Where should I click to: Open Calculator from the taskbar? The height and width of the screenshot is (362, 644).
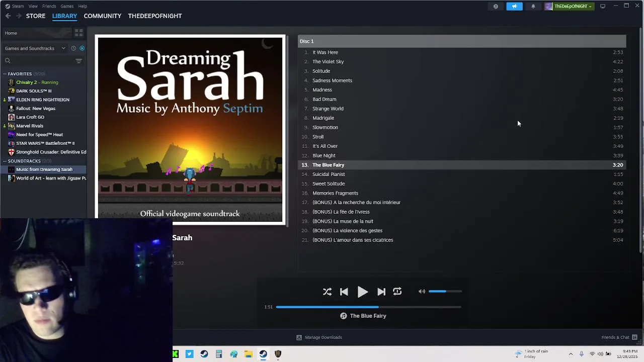click(x=219, y=354)
